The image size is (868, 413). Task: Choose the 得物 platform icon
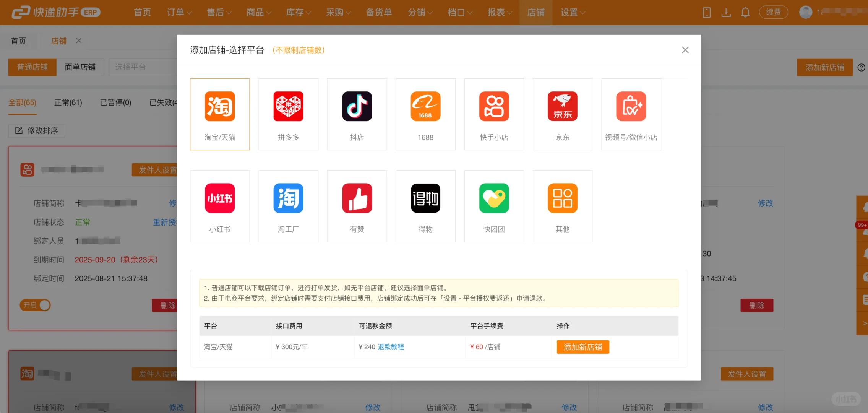pos(425,206)
